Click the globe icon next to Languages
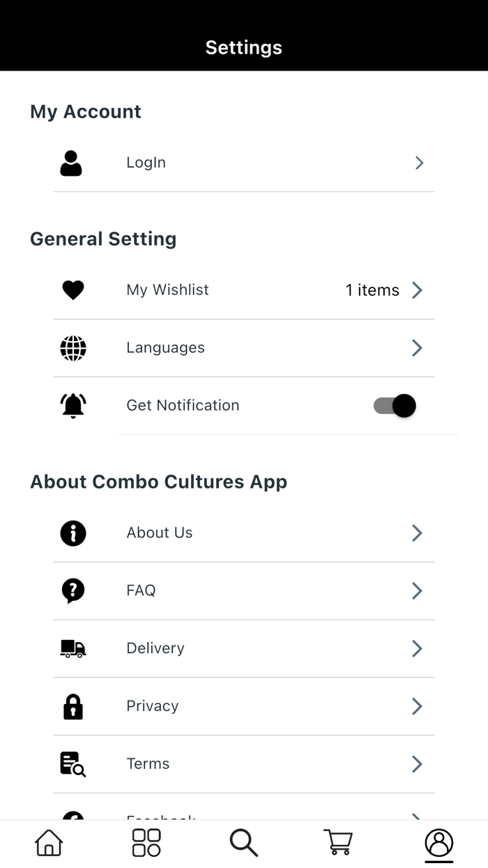 [73, 347]
